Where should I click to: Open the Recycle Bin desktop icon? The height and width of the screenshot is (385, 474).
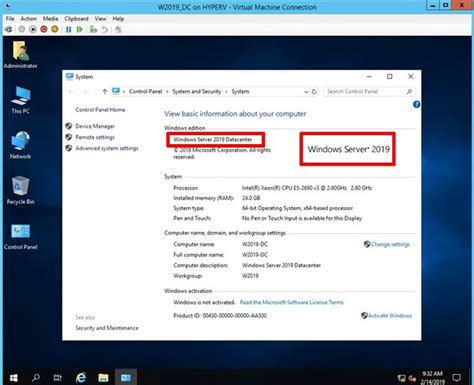(x=20, y=190)
